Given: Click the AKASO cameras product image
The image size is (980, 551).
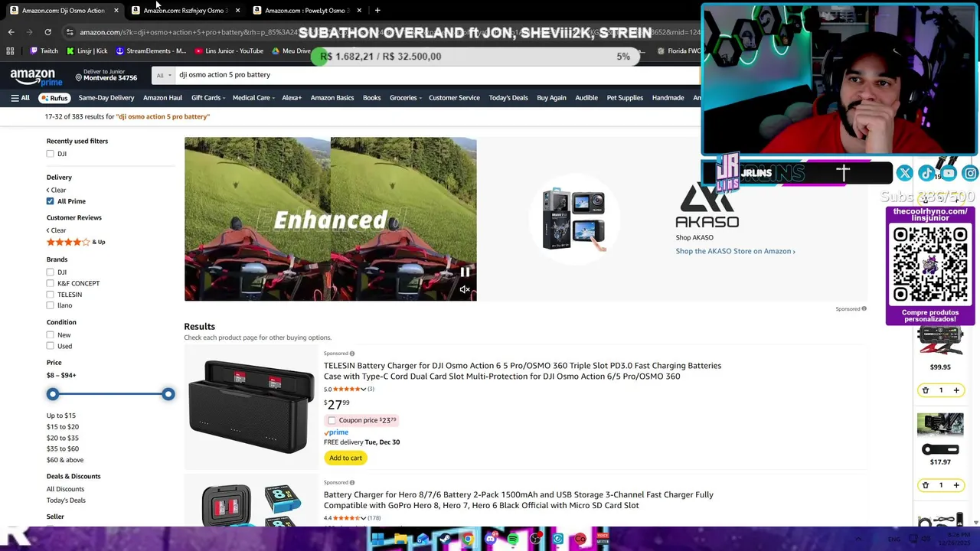Looking at the screenshot, I should coord(574,220).
